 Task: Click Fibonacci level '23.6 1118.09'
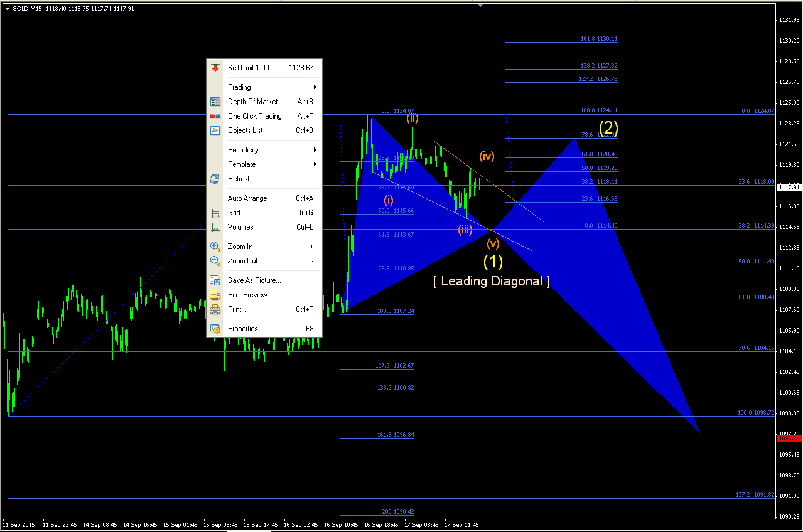pos(757,182)
